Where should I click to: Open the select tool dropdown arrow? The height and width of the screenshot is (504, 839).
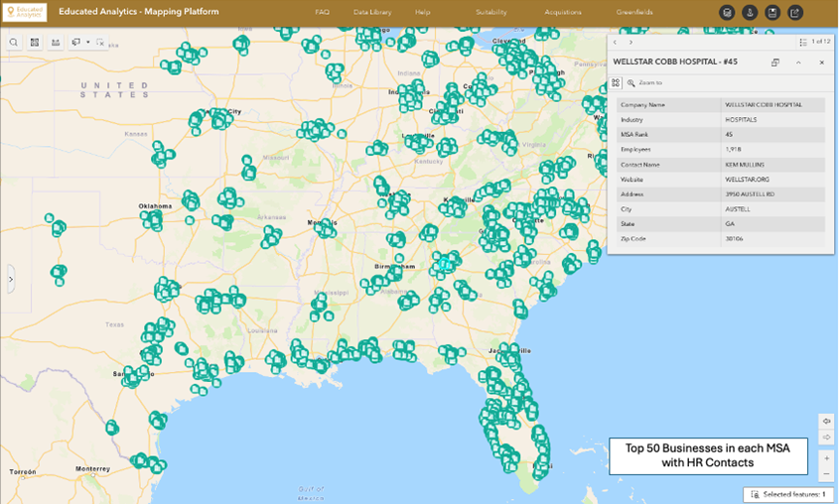[87, 43]
